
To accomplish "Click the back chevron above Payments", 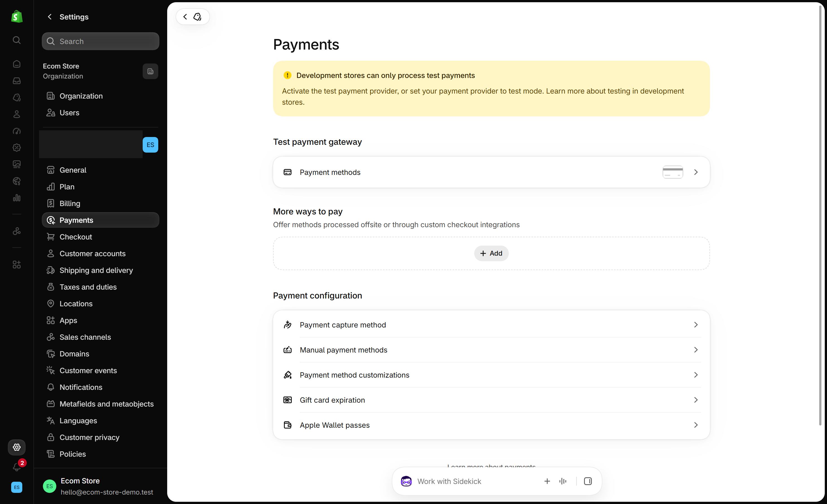I will pyautogui.click(x=185, y=17).
